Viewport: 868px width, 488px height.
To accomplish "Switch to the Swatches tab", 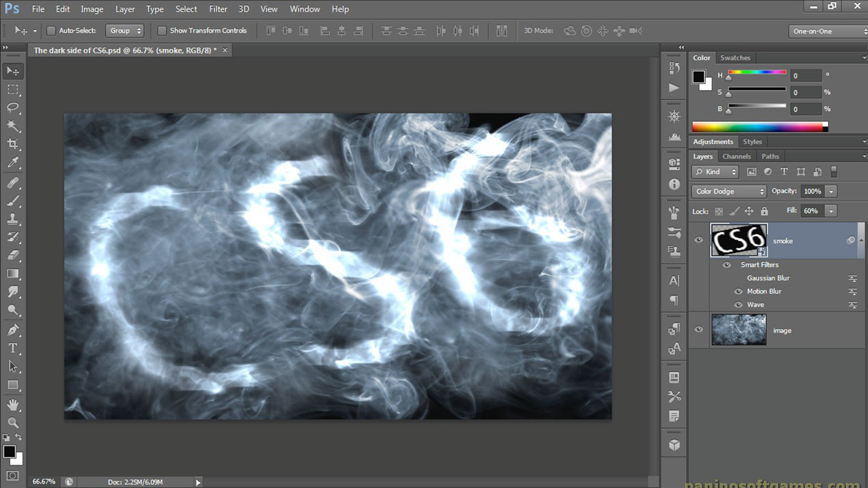I will (x=735, y=58).
